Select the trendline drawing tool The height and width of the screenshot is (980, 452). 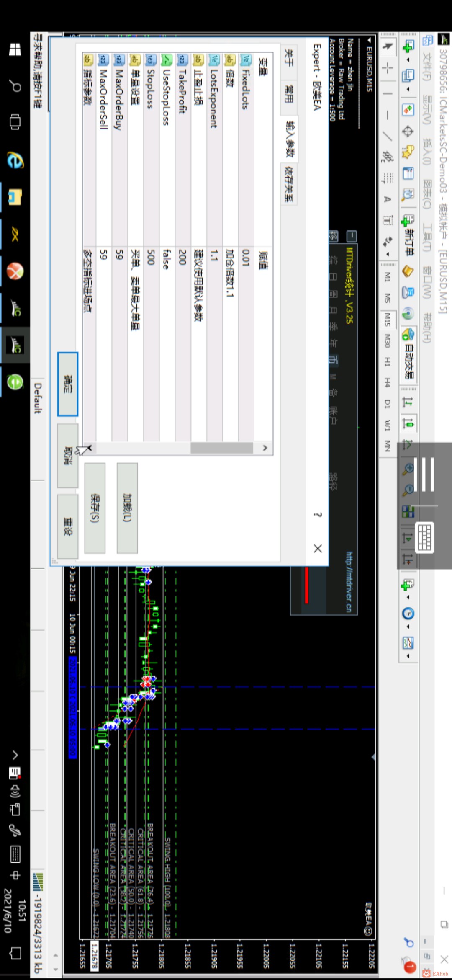click(x=388, y=136)
